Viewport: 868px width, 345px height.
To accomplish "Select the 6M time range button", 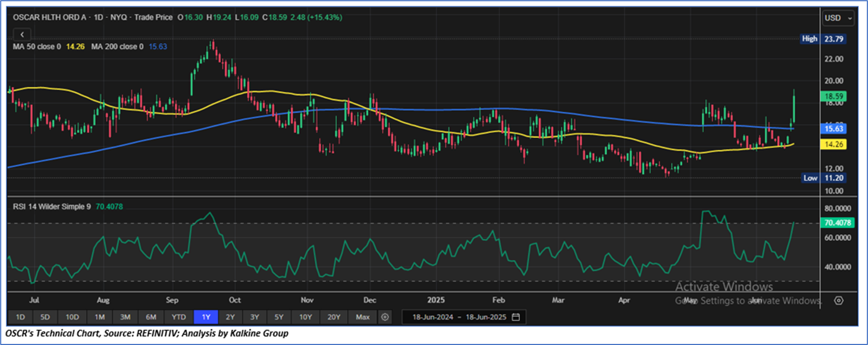I will tap(151, 317).
